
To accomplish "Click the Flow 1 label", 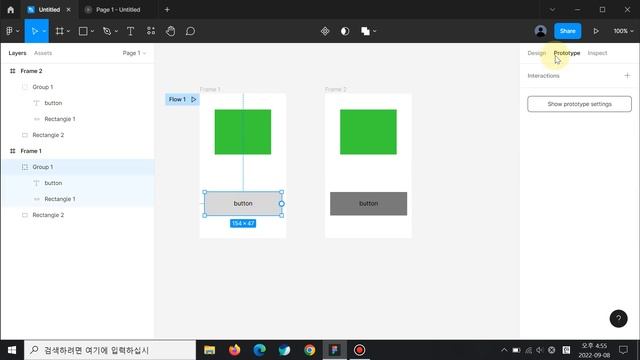I will pos(177,99).
